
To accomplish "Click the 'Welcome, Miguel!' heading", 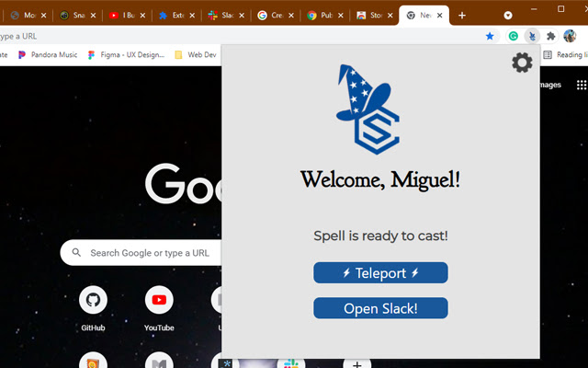I will point(380,180).
